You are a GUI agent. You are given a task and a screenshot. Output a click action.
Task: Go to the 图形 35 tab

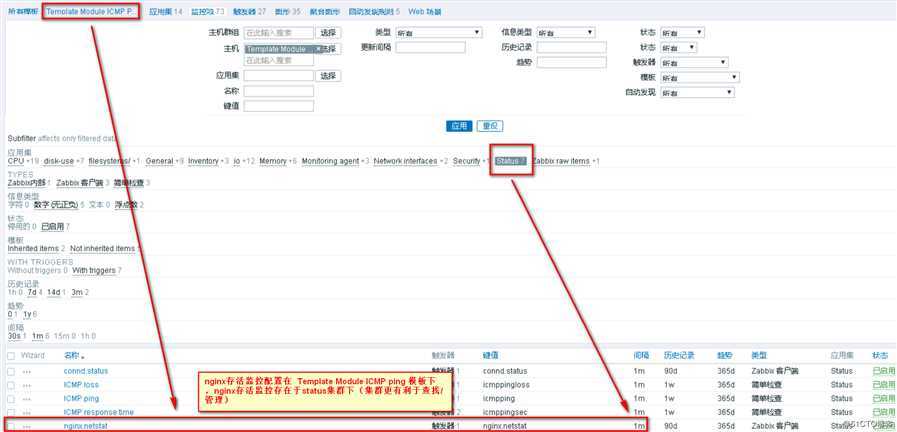[287, 11]
